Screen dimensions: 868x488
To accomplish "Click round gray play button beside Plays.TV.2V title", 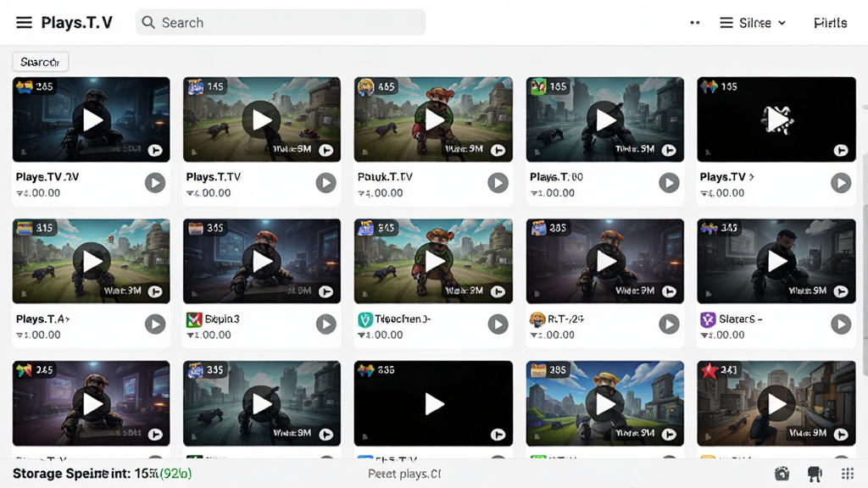I will [155, 183].
